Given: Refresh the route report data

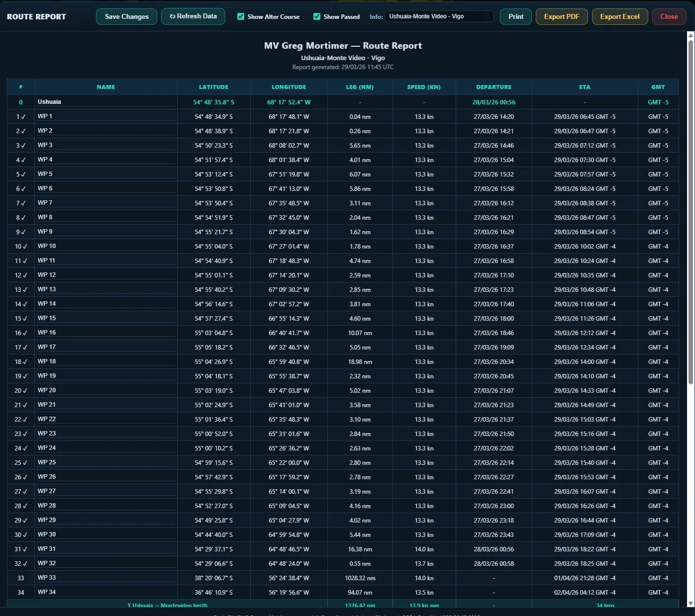Looking at the screenshot, I should pyautogui.click(x=193, y=16).
